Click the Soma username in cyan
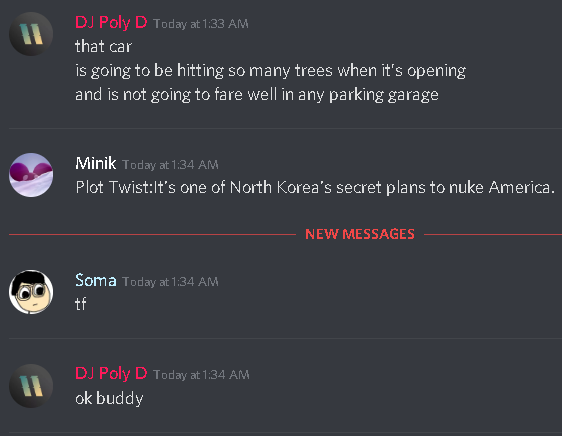Screen dimensions: 562x436 point(96,280)
